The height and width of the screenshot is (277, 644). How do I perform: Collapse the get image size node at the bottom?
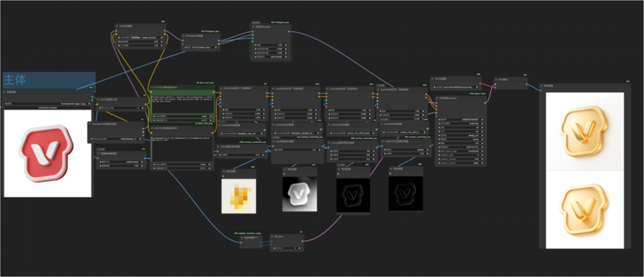coord(242,238)
